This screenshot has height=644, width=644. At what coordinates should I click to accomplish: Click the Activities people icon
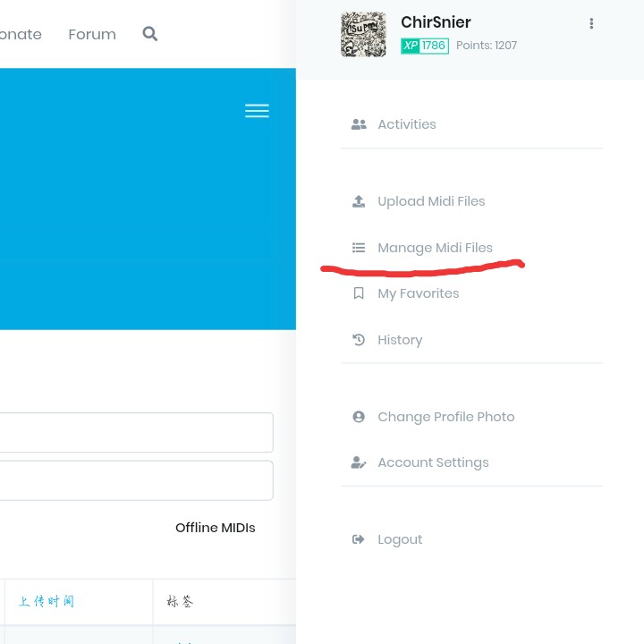[x=359, y=124]
